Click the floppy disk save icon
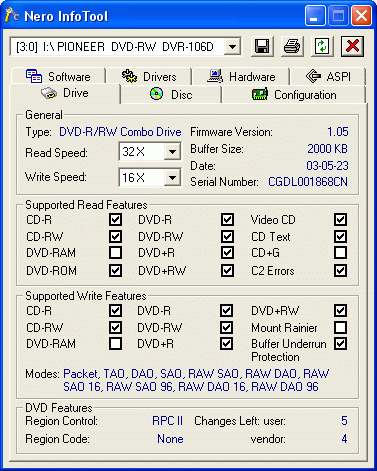The image size is (377, 471). [262, 46]
